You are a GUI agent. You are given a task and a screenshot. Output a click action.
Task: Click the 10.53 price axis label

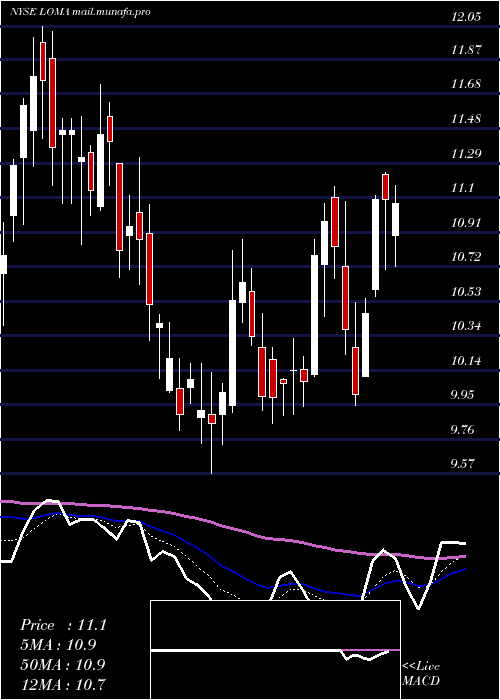[466, 292]
